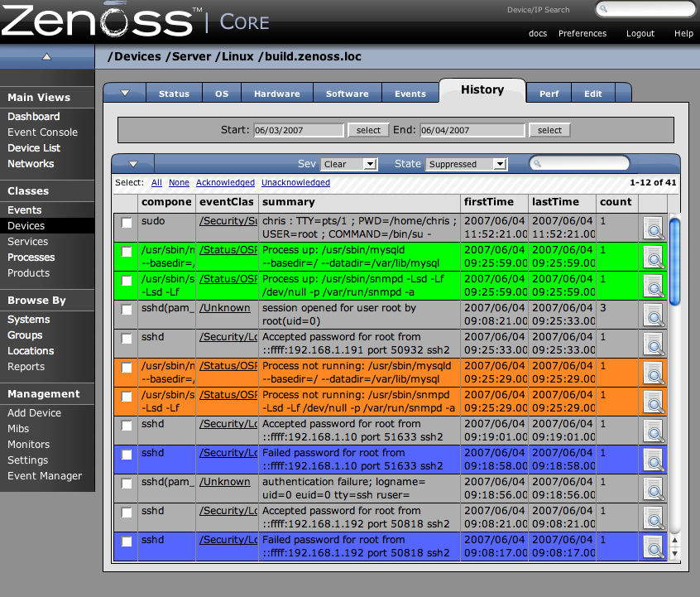This screenshot has width=700, height=597.
Task: Switch to the Status tab
Action: coord(174,94)
